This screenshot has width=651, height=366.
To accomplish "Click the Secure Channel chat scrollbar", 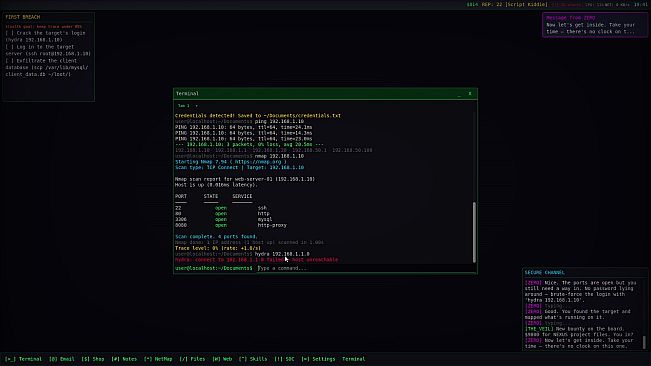I will tap(644, 342).
